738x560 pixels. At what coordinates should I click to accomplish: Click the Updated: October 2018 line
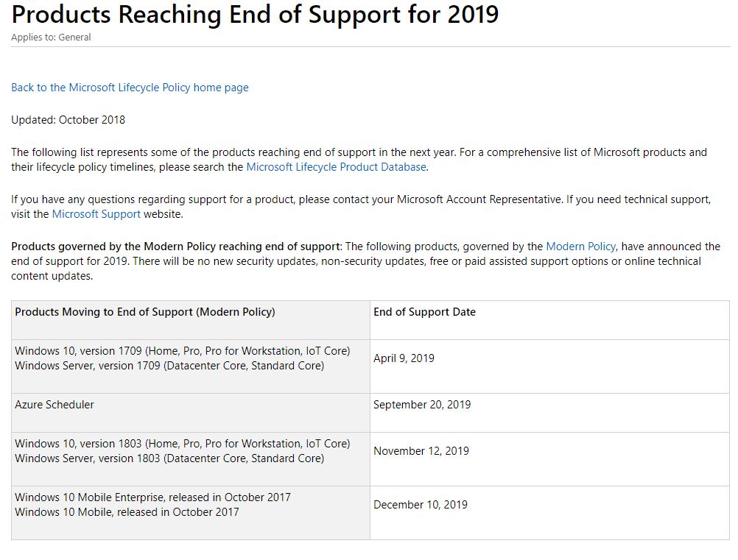tap(68, 120)
